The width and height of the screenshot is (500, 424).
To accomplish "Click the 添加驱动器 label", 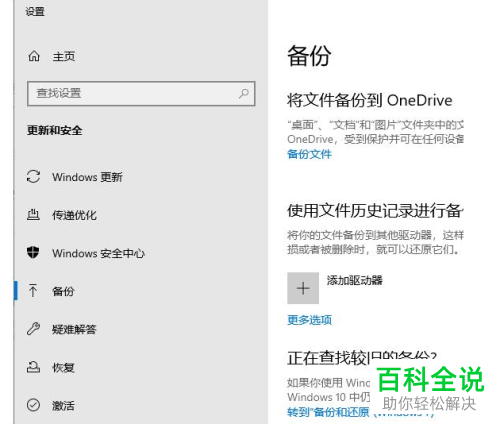I will [x=355, y=280].
